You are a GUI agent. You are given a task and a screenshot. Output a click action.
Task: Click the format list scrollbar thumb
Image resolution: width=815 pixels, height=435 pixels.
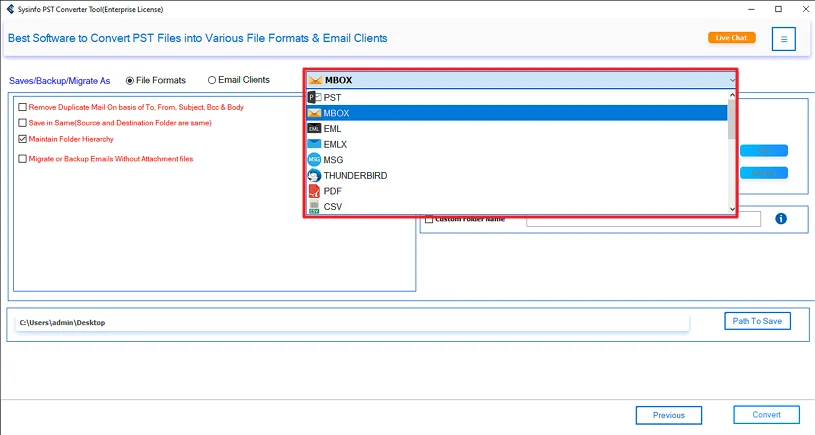tap(732, 119)
